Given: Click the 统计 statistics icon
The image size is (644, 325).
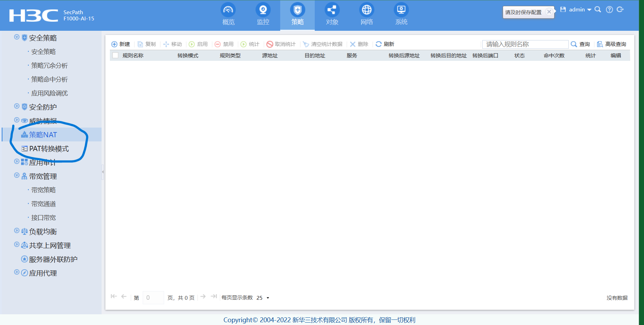Looking at the screenshot, I should pos(244,44).
